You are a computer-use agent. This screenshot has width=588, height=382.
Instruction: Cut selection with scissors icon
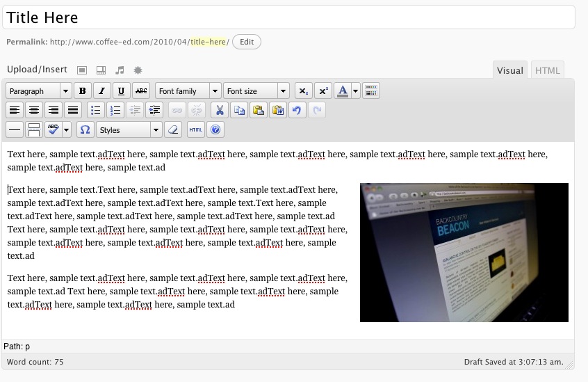point(220,111)
